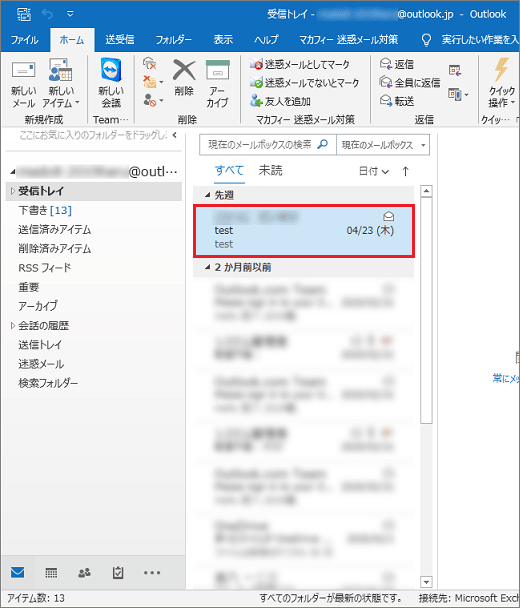Open the Tasks clipboard icon
520x608 pixels.
tap(118, 573)
